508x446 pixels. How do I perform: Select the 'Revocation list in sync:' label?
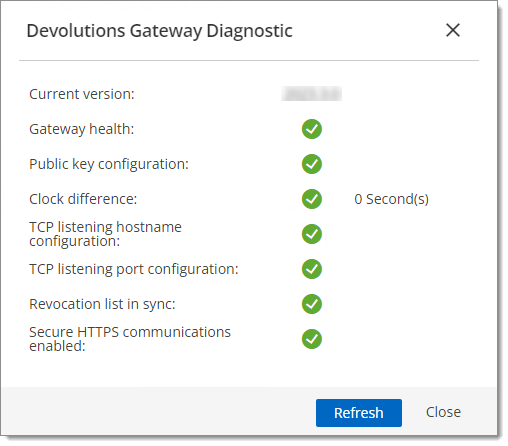point(102,304)
